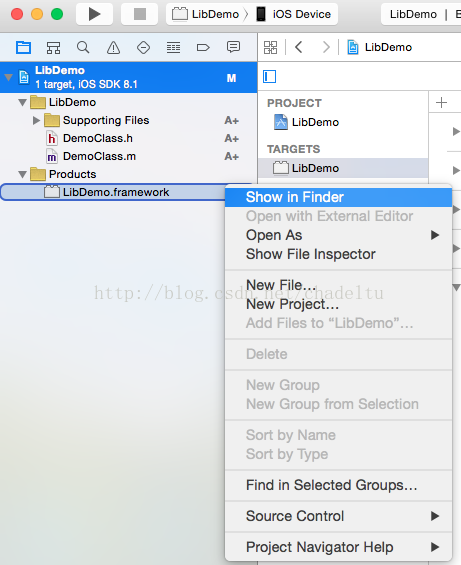Expand the Supporting Files group
Image resolution: width=461 pixels, height=565 pixels.
coord(36,120)
